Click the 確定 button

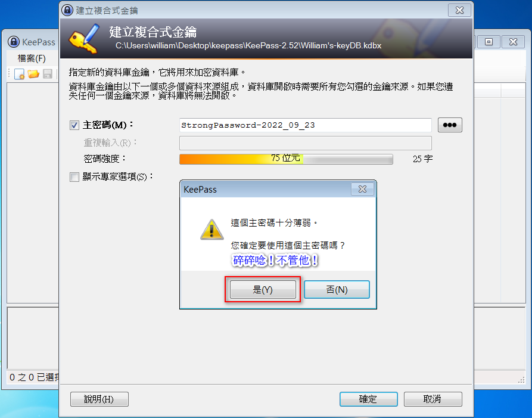pos(368,399)
